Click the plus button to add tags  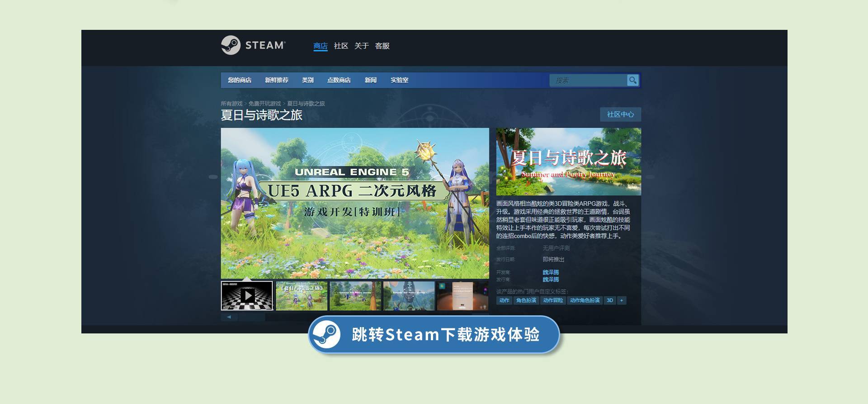click(x=622, y=300)
